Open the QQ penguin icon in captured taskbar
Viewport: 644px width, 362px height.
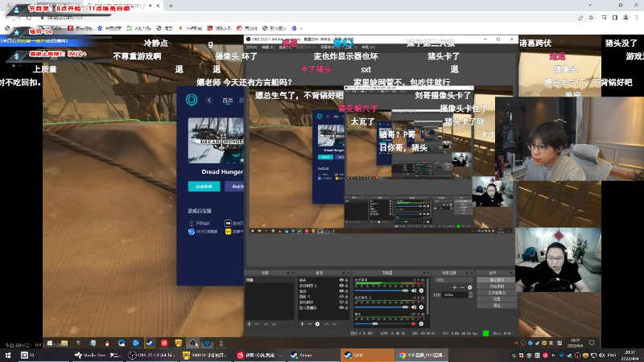(107, 343)
